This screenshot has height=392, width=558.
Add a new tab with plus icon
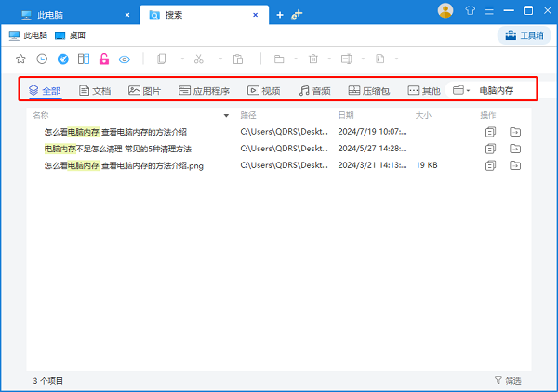point(279,15)
